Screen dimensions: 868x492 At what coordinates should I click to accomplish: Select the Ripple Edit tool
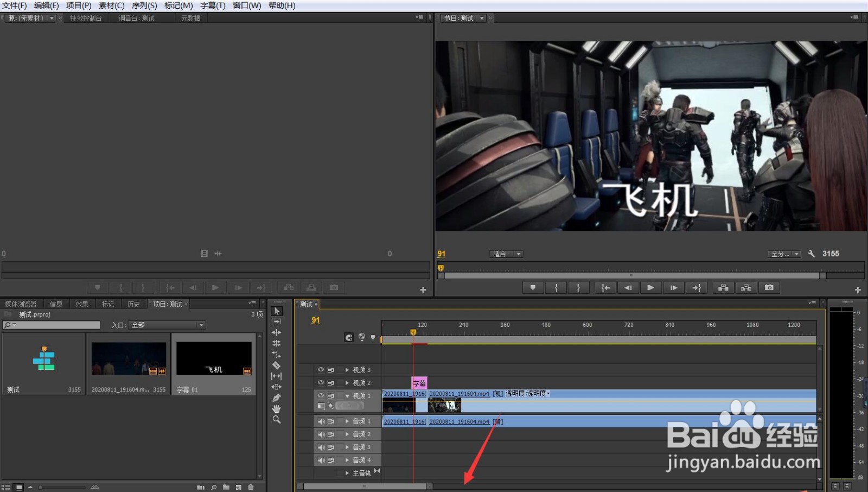277,332
